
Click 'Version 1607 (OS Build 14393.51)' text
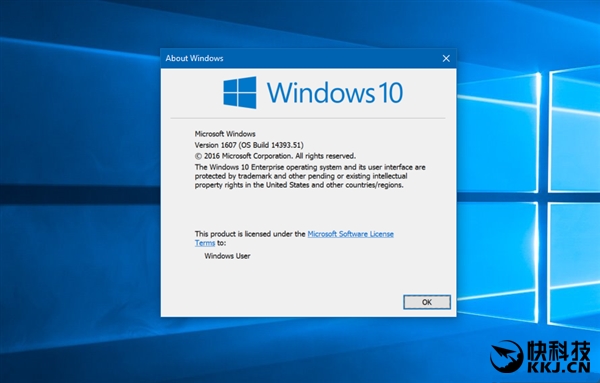tap(249, 145)
